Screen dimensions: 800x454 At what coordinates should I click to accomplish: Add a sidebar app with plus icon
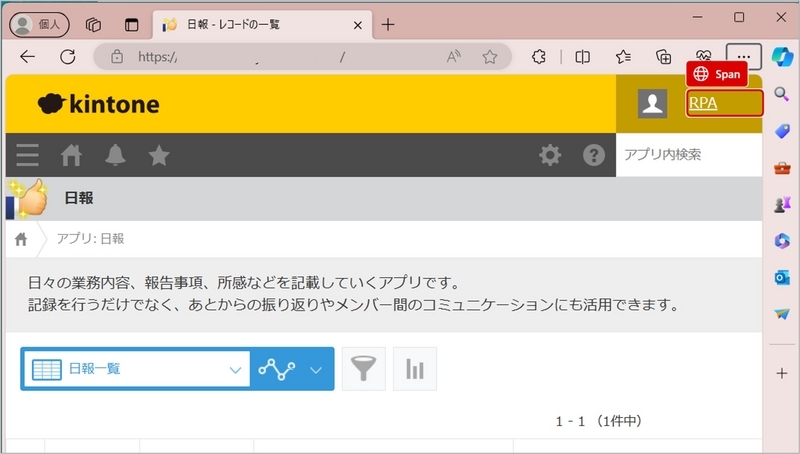(x=782, y=373)
